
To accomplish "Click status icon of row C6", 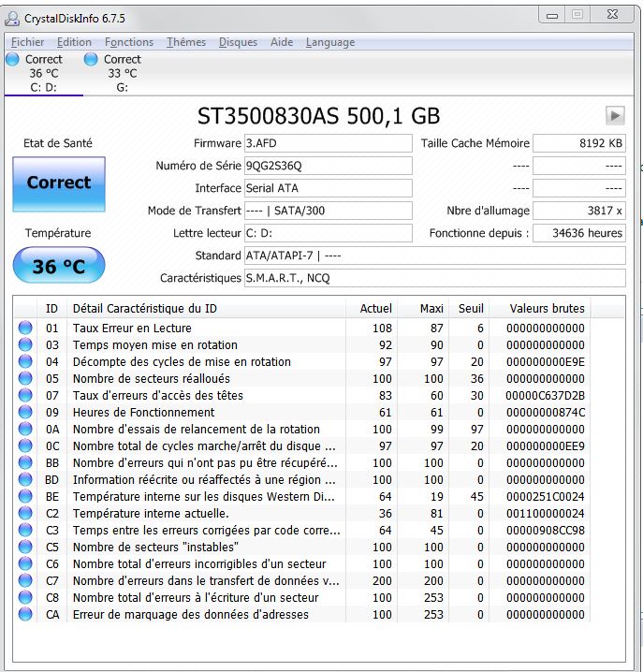I will tap(25, 563).
